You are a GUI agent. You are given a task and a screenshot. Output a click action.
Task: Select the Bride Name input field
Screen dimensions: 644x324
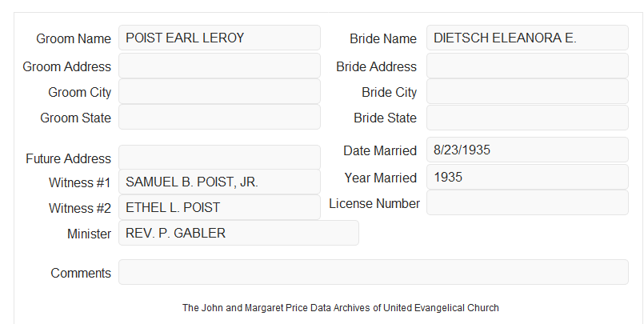coord(527,38)
